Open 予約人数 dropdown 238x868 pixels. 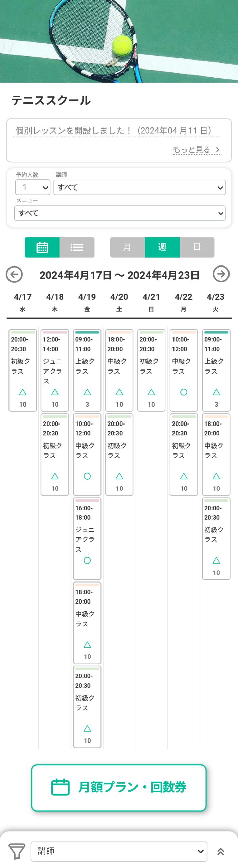coord(33,187)
